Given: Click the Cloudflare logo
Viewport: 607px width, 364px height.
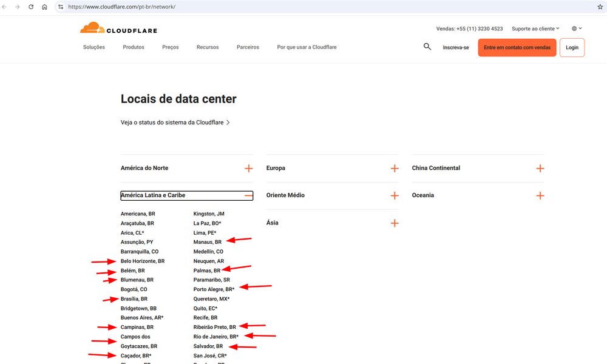Looking at the screenshot, I should [118, 29].
